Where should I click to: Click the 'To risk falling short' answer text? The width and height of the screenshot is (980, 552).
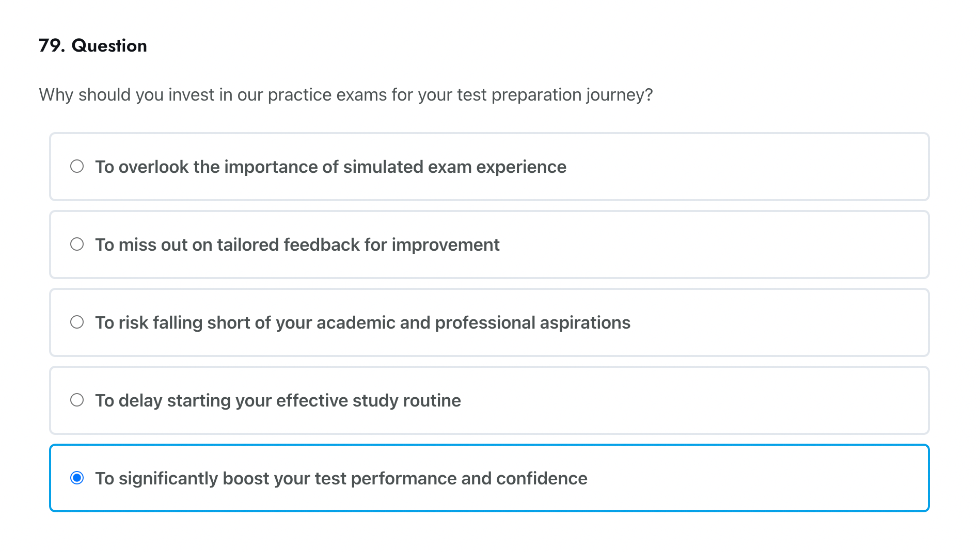coord(362,323)
